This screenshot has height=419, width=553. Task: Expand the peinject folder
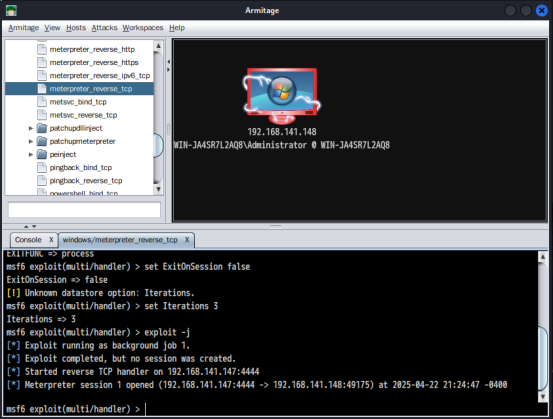pyautogui.click(x=31, y=154)
